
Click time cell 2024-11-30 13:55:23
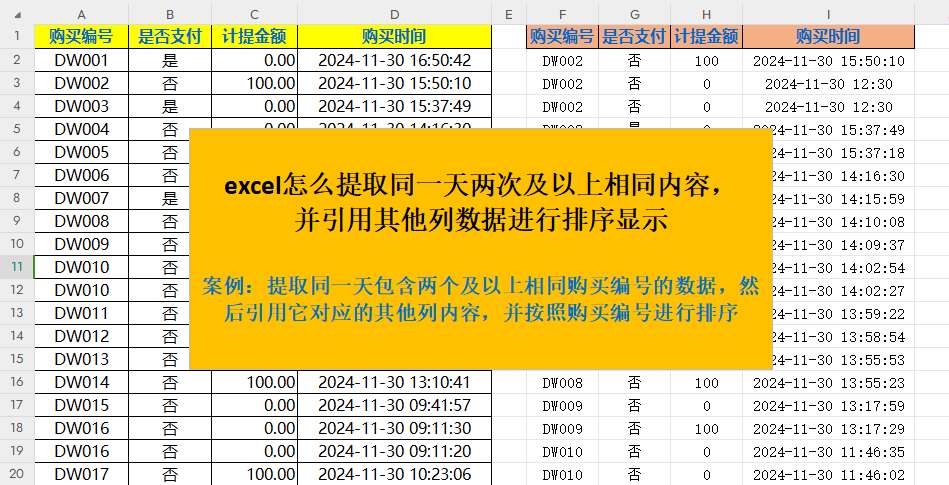click(x=829, y=383)
